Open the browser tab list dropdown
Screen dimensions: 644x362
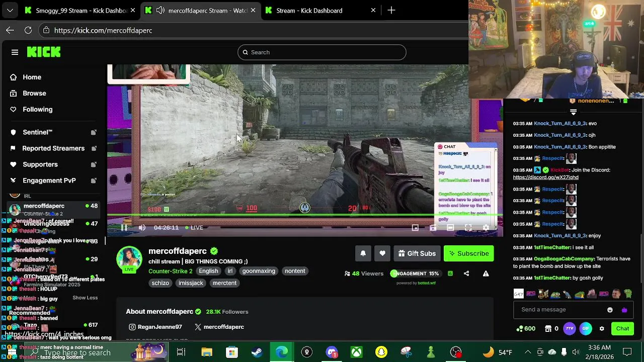(x=10, y=10)
